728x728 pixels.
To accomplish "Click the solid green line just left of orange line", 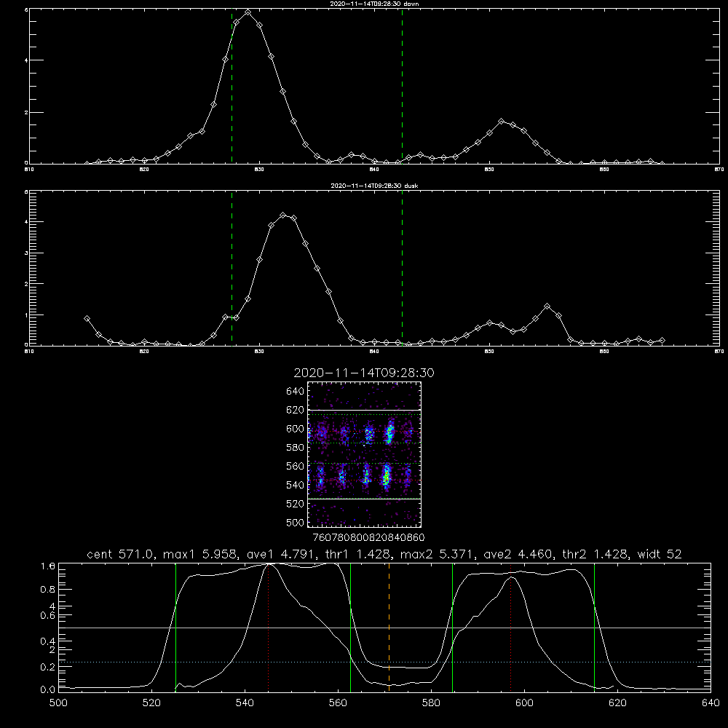I will click(x=351, y=627).
